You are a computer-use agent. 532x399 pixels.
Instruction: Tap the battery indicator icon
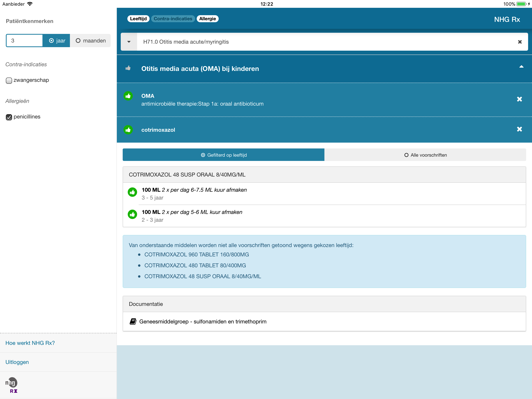click(521, 4)
